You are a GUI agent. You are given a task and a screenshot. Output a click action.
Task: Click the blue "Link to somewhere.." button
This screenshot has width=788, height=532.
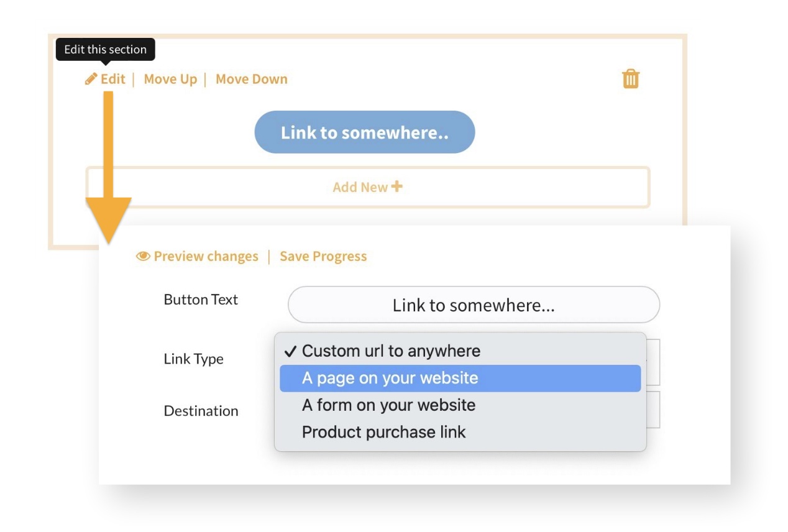(364, 132)
